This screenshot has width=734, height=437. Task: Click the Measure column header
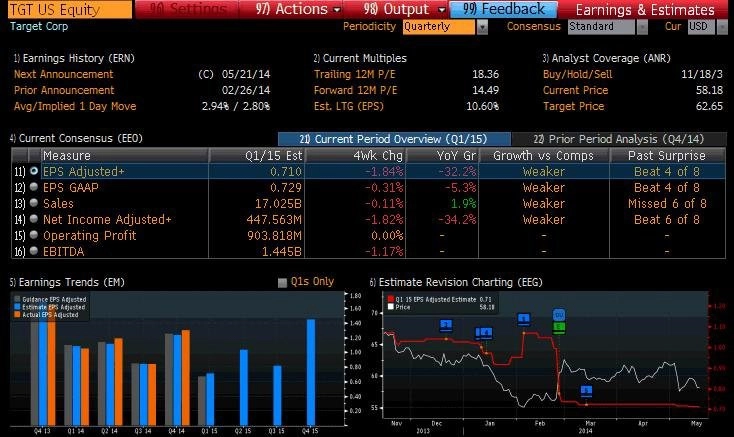click(124, 155)
